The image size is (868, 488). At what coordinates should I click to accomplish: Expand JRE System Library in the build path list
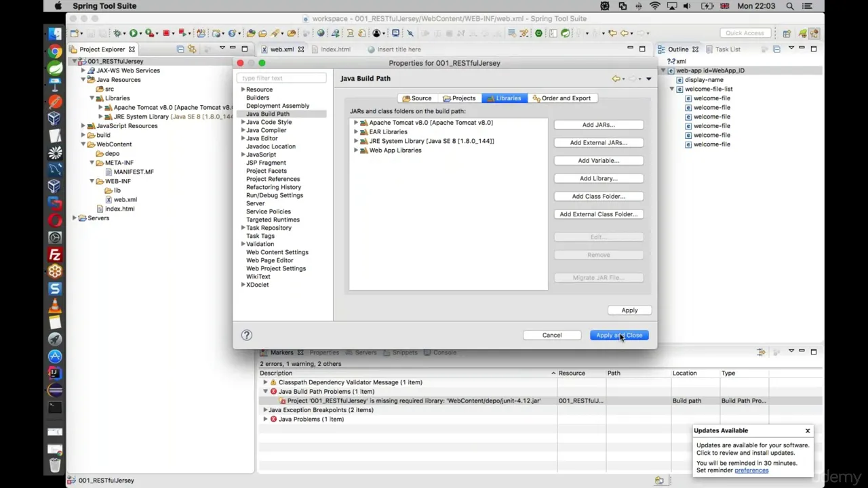point(356,141)
